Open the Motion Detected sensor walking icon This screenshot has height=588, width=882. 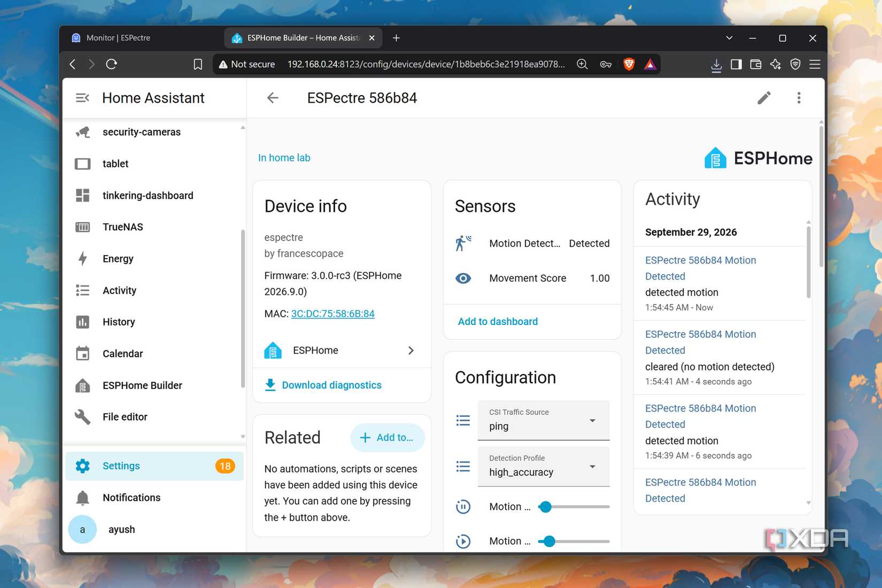(x=463, y=243)
